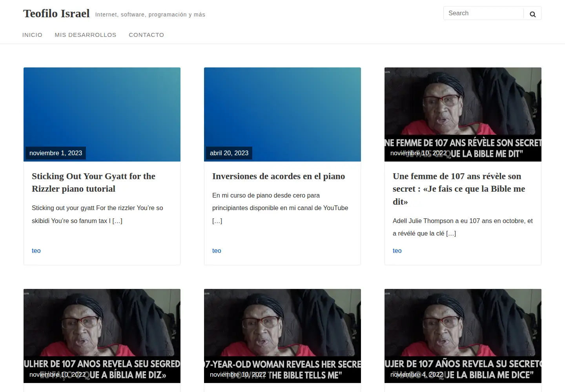Open 'Sticking Out Your Gyatt' post title

[93, 182]
